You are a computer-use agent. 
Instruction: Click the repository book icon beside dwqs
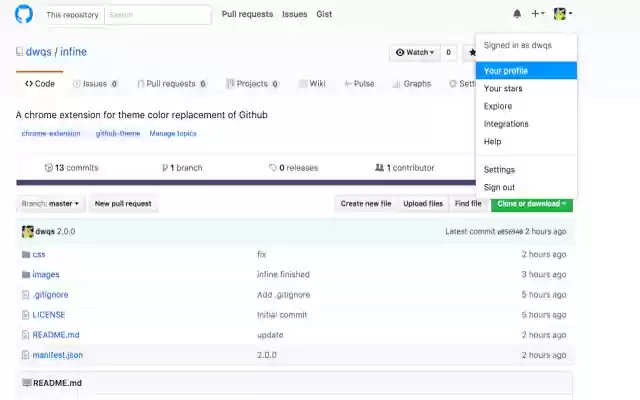19,52
